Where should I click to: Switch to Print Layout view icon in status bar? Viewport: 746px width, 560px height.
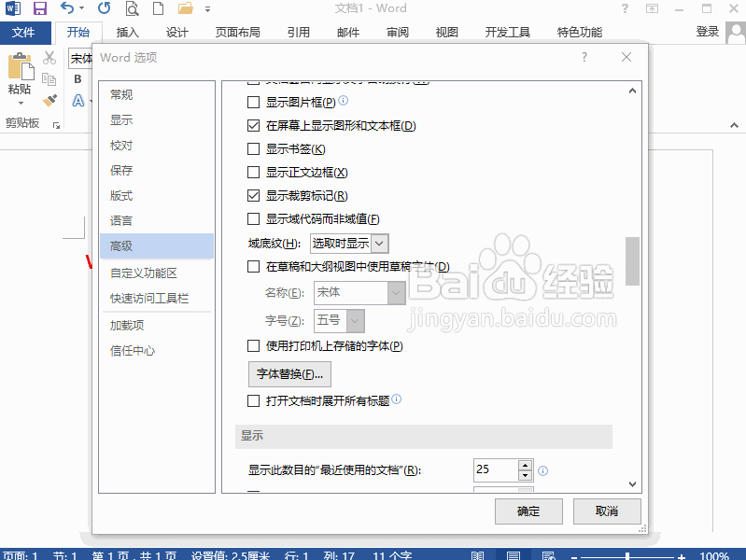513,555
